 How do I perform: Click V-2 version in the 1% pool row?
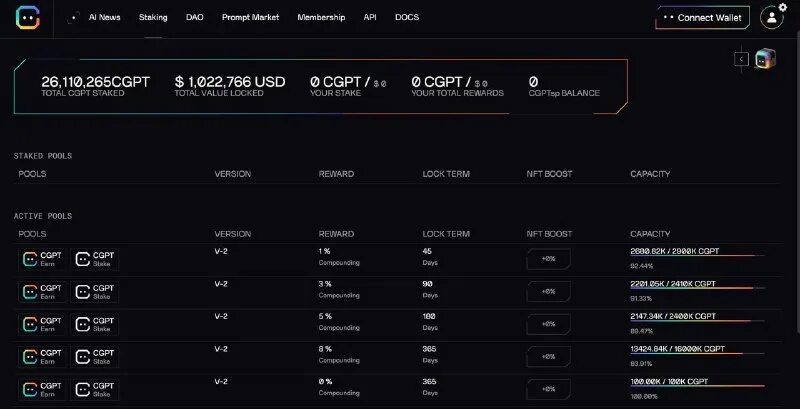pyautogui.click(x=221, y=251)
